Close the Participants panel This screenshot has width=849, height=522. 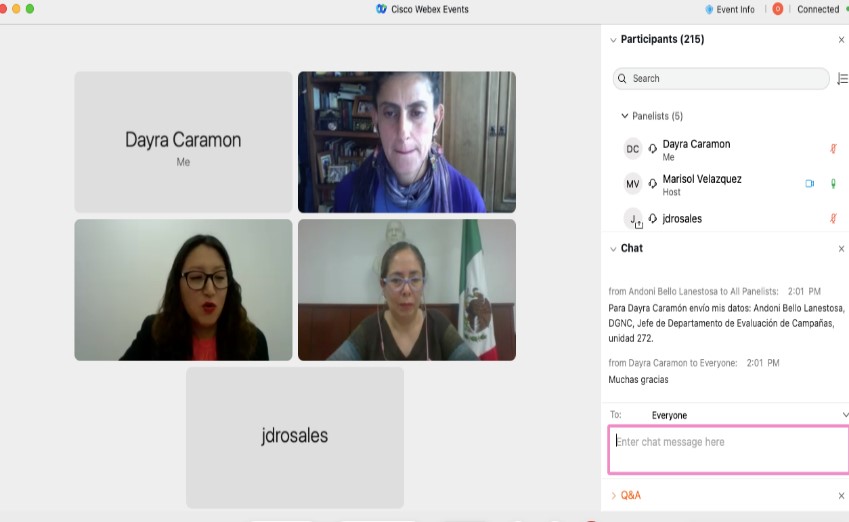tap(841, 40)
